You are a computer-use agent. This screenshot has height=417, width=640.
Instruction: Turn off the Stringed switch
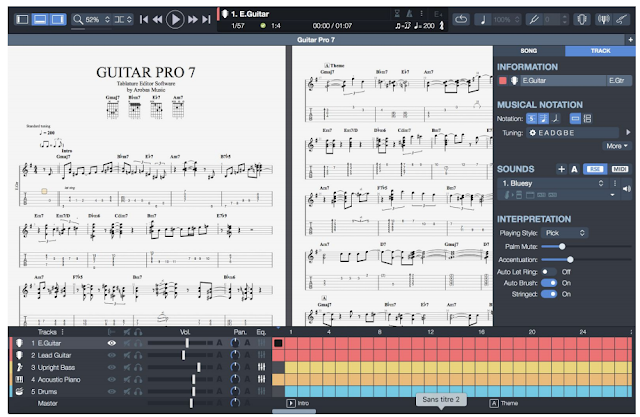[x=549, y=294]
